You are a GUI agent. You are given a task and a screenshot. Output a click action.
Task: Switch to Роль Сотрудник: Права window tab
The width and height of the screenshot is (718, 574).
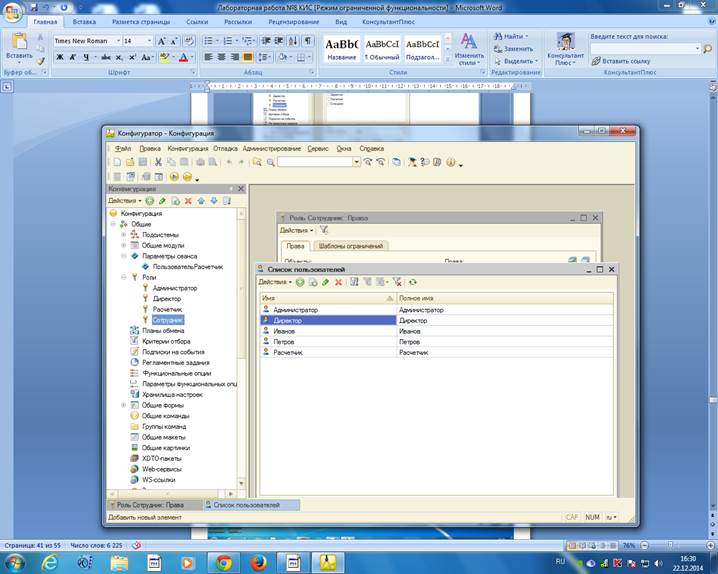pos(155,505)
